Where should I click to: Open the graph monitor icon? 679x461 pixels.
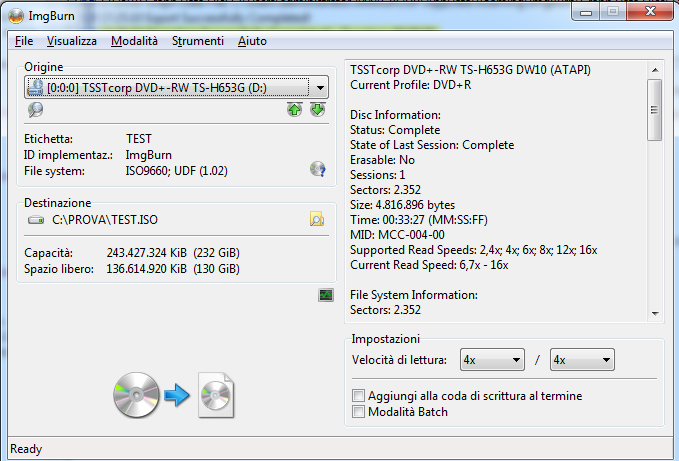pos(326,295)
